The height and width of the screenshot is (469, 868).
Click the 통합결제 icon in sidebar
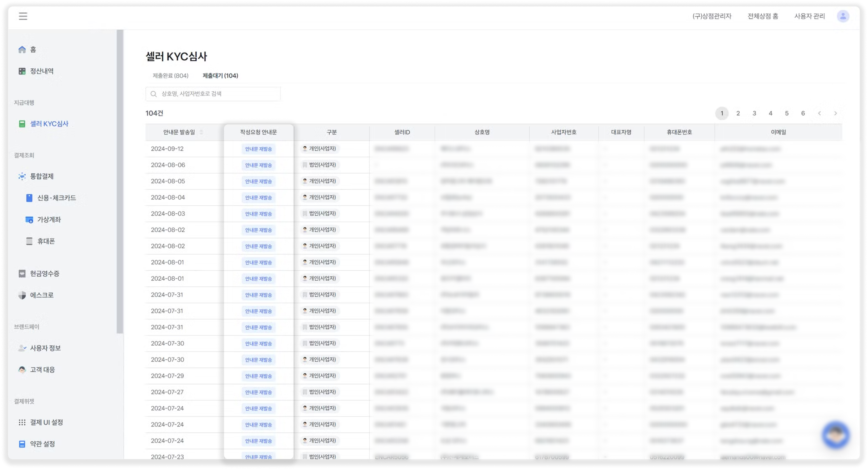pyautogui.click(x=22, y=176)
